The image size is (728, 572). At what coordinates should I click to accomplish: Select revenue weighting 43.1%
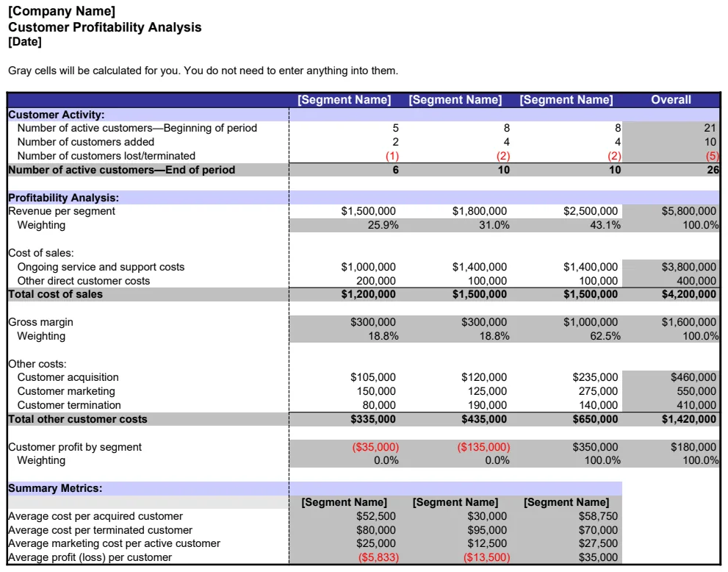pos(605,226)
